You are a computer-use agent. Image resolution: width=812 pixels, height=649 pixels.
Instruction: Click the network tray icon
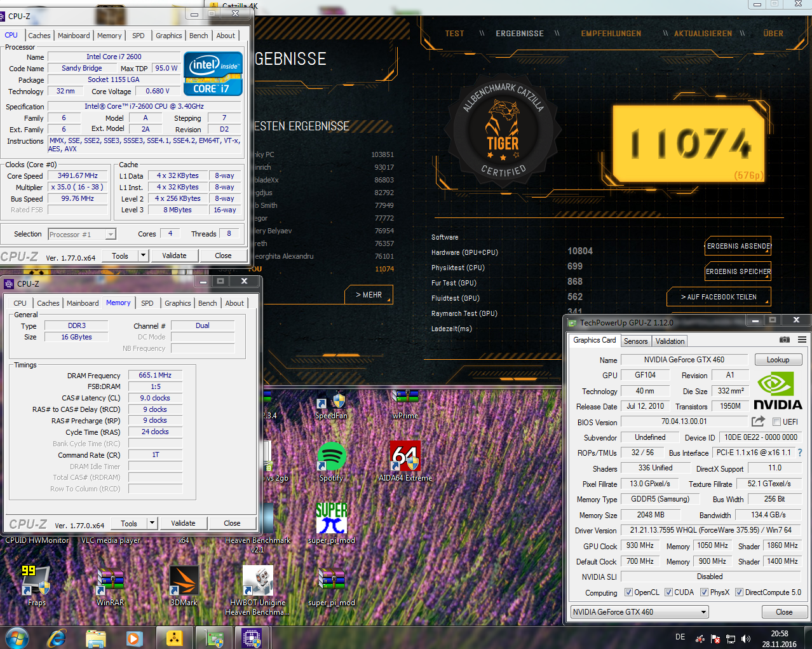(731, 638)
